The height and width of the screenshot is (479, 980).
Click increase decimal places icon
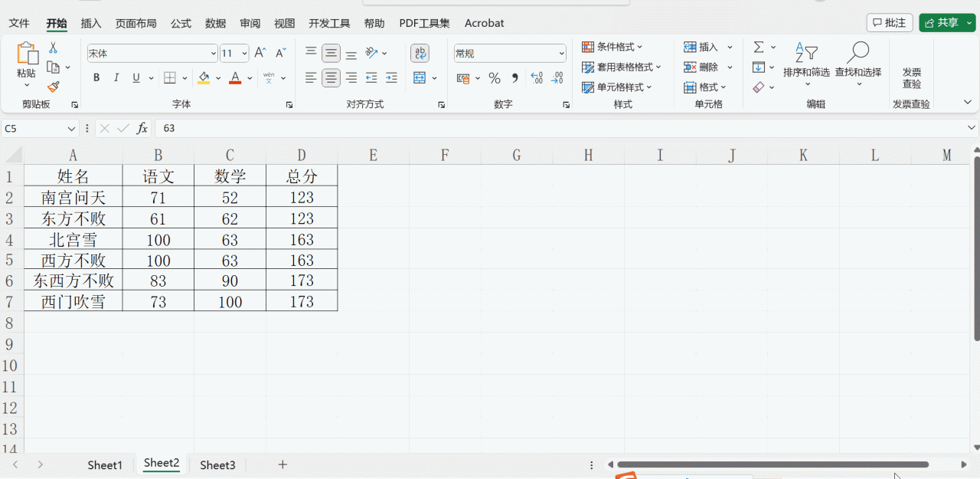pyautogui.click(x=537, y=78)
